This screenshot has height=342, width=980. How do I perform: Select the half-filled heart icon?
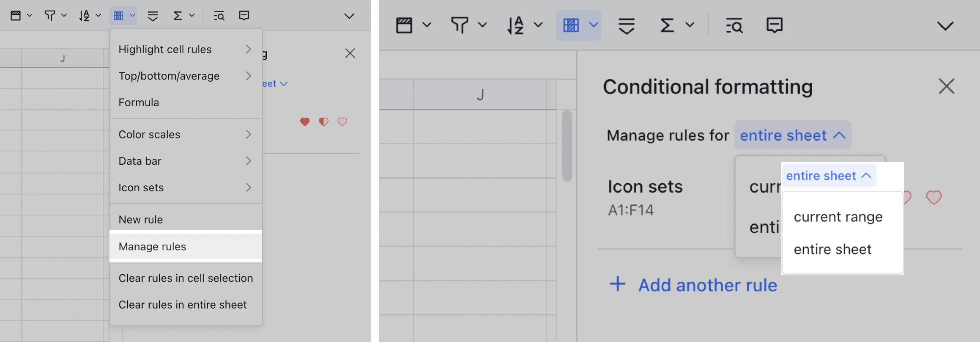(323, 121)
